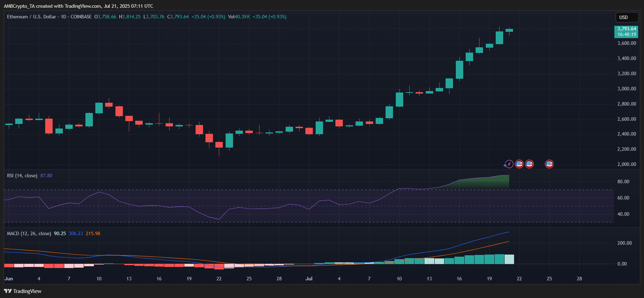The image size is (644, 298).
Task: Click the purple lightning event icon
Action: [x=508, y=164]
